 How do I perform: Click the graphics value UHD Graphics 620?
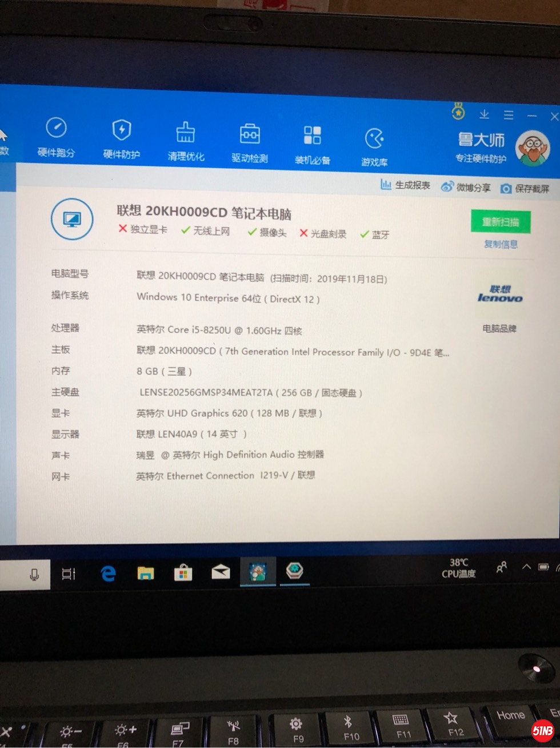coord(229,413)
